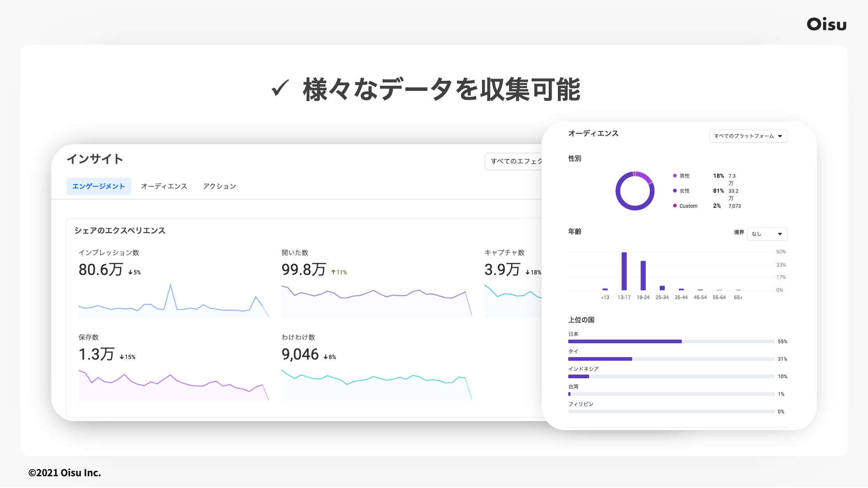
Task: Select the エンゲージメント tab
Action: tap(99, 186)
